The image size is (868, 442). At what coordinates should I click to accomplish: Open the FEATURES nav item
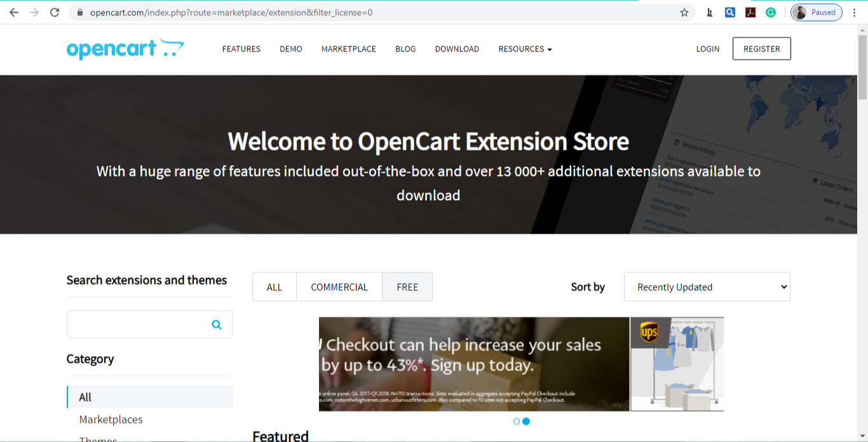[241, 49]
